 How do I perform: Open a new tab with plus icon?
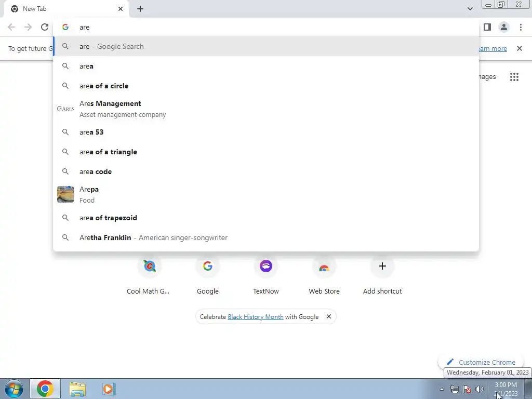140,9
